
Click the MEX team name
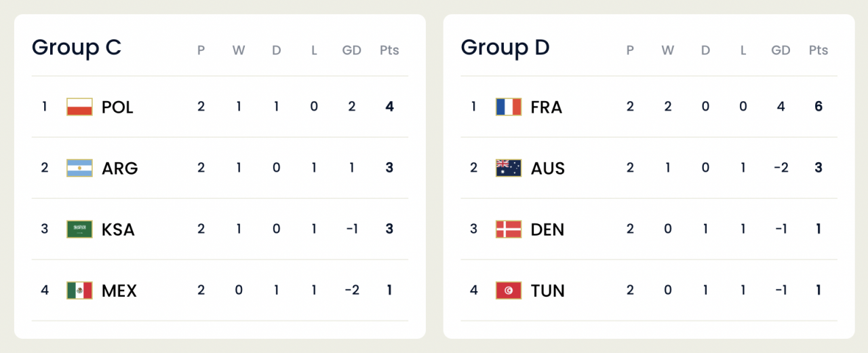click(119, 291)
